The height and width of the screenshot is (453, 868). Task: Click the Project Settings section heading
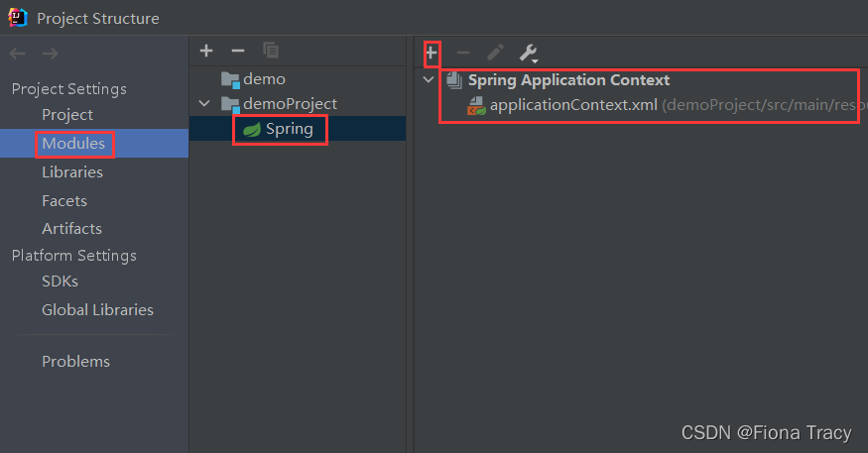69,89
